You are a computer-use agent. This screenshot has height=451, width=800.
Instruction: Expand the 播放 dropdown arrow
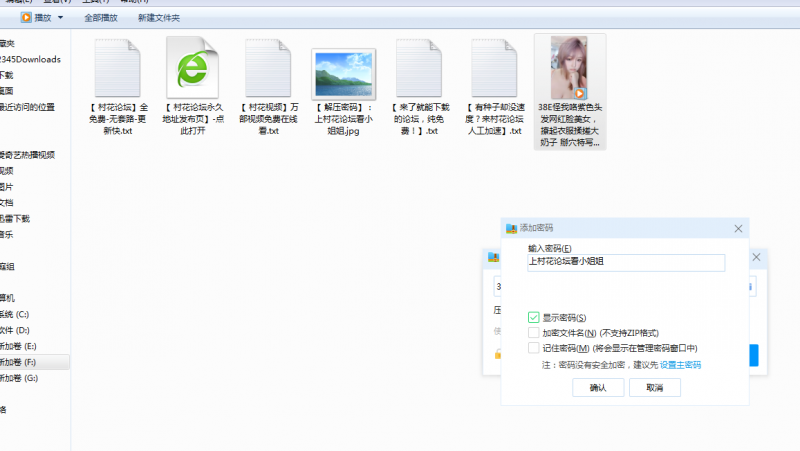tap(61, 18)
